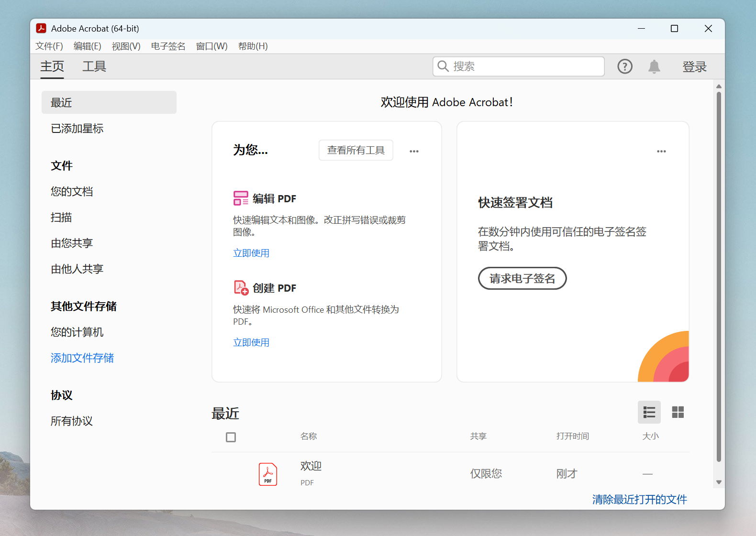This screenshot has height=536, width=756.
Task: Open the 文件(F) menu
Action: pos(49,46)
